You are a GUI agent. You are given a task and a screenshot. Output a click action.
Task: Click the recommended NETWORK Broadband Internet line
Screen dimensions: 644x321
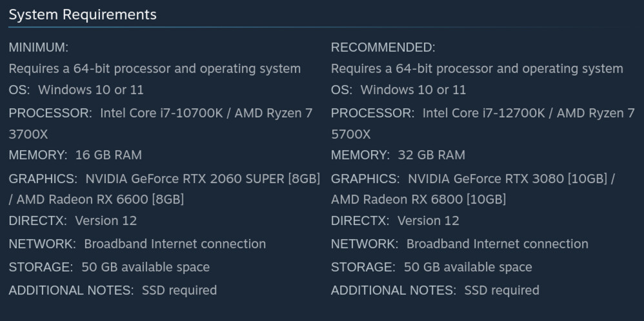(459, 244)
